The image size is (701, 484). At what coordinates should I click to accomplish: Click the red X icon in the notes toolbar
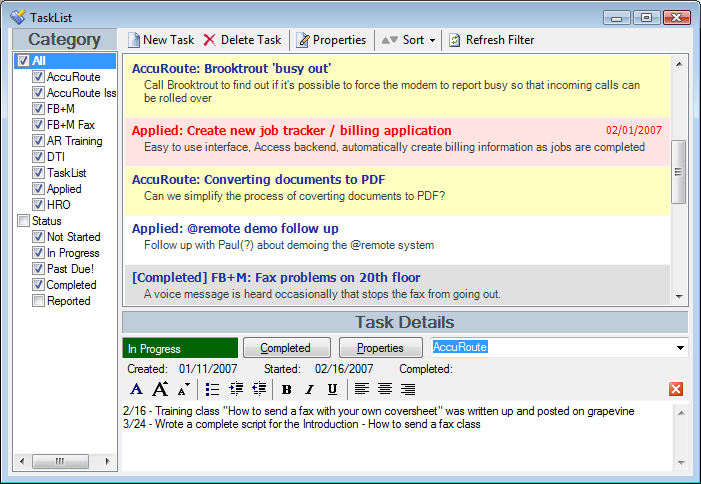[676, 389]
